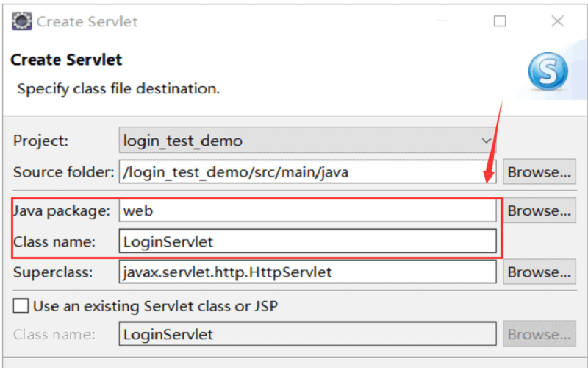Browse for the Superclass

point(539,272)
